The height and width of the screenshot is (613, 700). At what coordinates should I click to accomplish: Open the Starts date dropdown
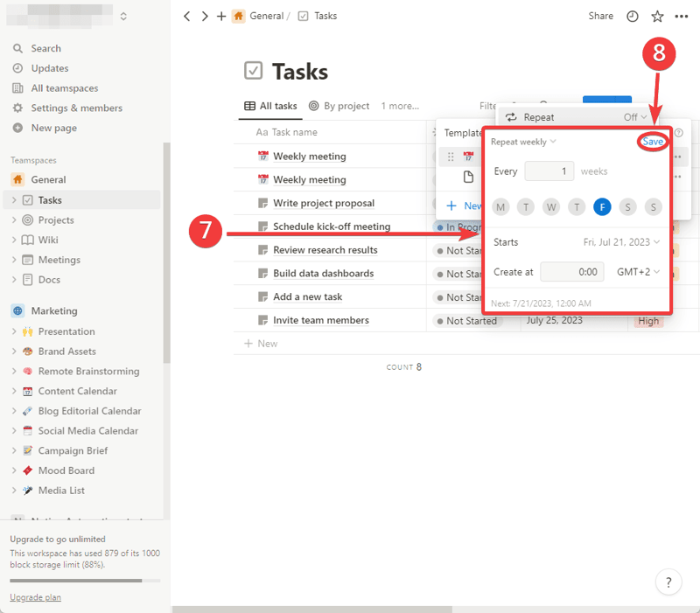click(621, 242)
